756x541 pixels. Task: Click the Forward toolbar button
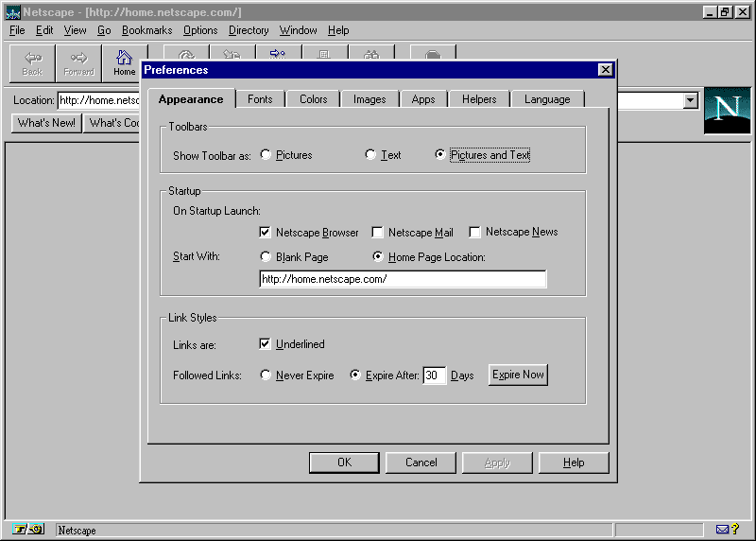click(x=78, y=63)
